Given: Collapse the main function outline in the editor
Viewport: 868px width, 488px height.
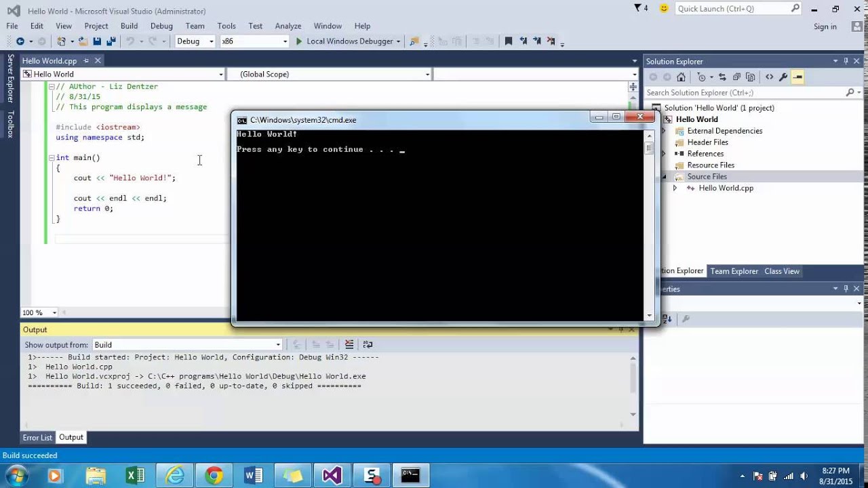Looking at the screenshot, I should click(x=51, y=158).
